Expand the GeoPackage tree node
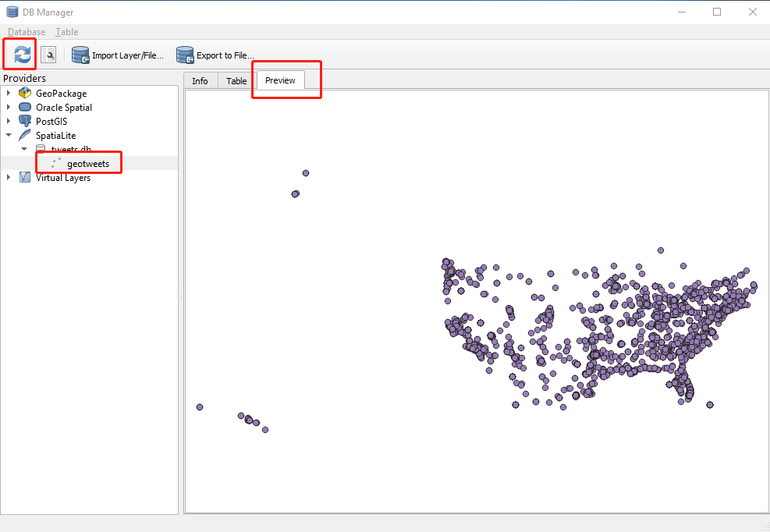Screen dimensions: 770x532 pos(7,93)
